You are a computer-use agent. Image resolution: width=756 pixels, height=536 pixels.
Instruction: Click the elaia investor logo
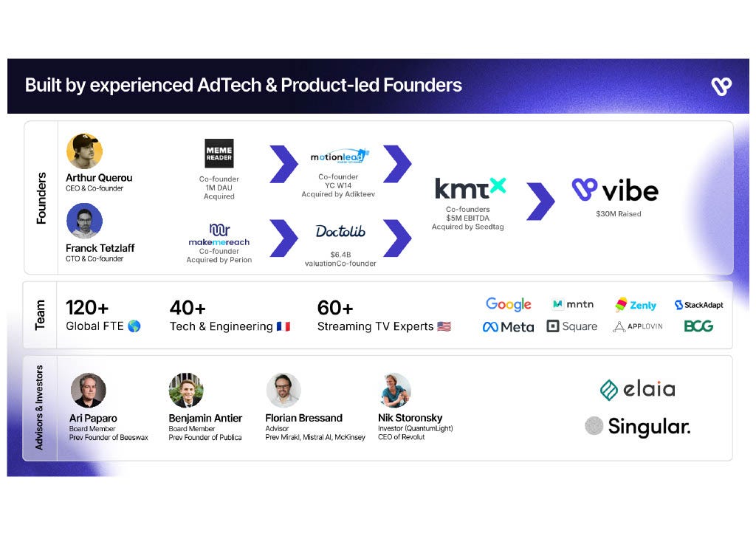637,390
